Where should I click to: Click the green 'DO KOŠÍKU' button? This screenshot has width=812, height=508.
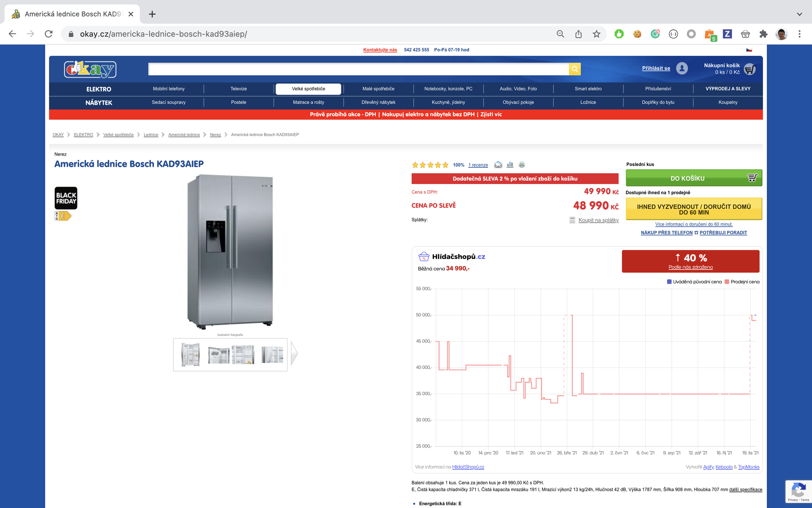click(694, 178)
